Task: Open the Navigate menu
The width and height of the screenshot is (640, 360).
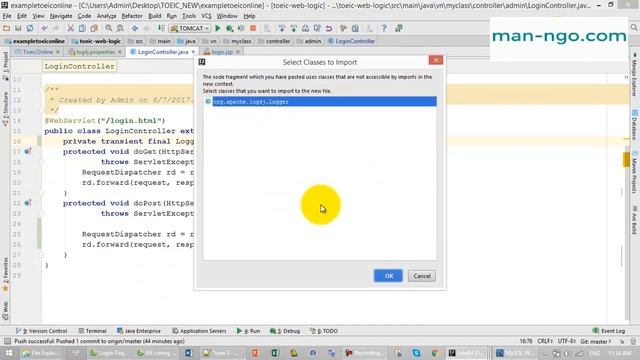Action: pyautogui.click(x=61, y=16)
